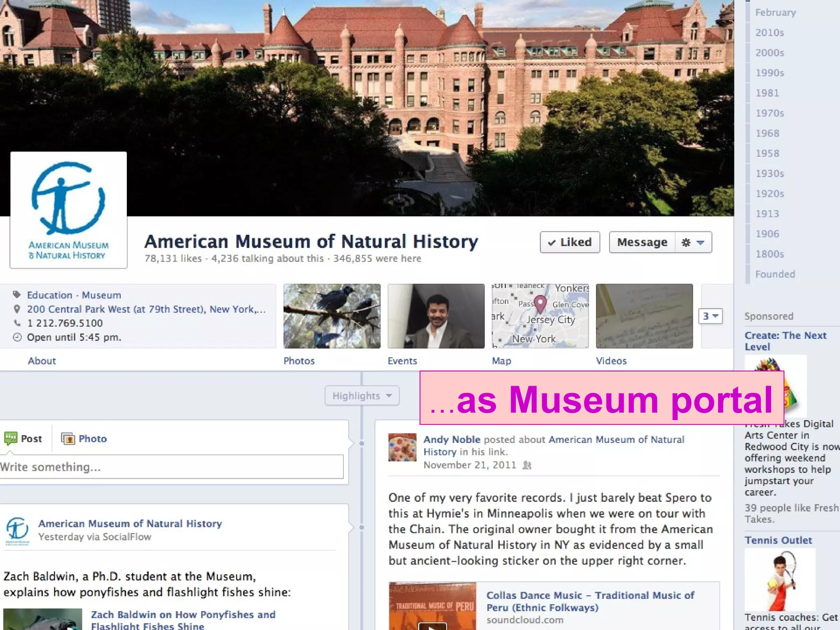Click the post timeline dot beside composer
Viewport: 840px width, 630px height.
point(361,443)
